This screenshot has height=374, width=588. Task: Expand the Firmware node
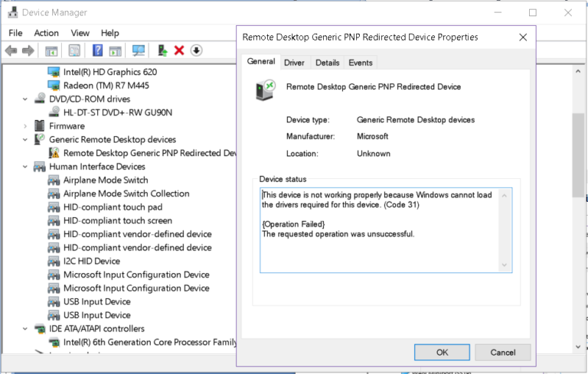[25, 126]
